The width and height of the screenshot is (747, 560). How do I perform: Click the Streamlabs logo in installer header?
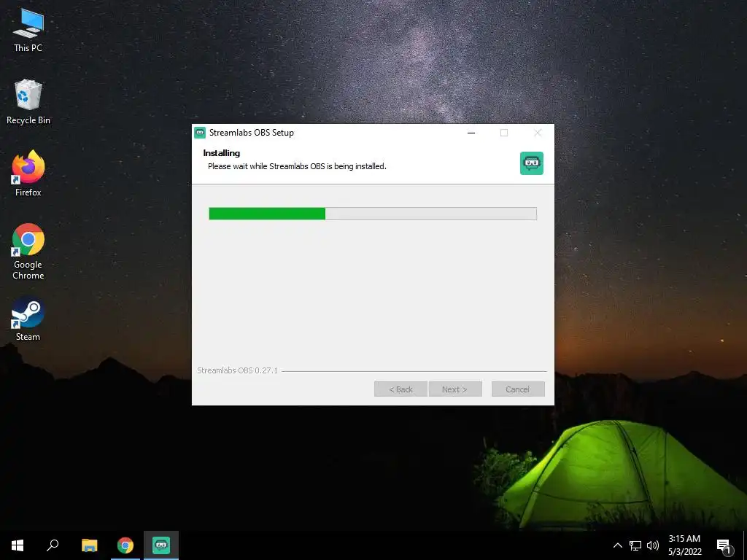[532, 163]
